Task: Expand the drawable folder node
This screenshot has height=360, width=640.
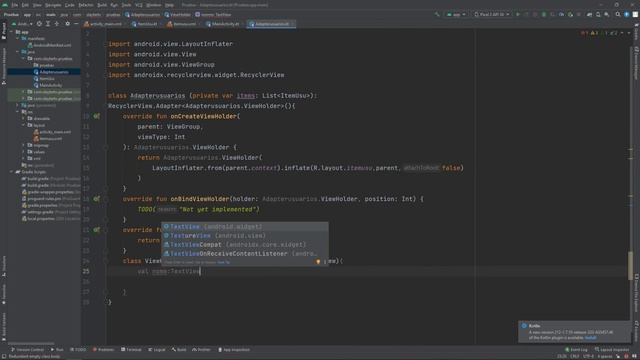Action: tap(24, 118)
